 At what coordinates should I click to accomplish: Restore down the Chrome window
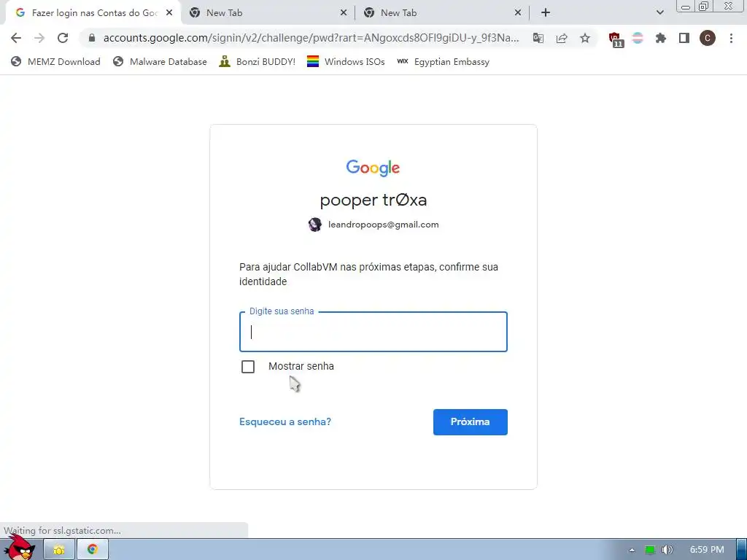[x=704, y=6]
